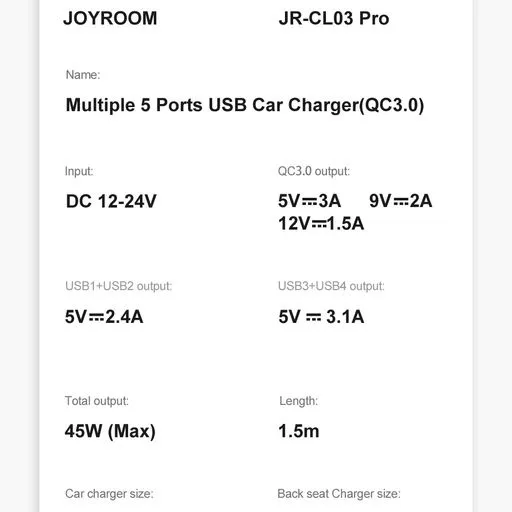Click the Length: label
Image resolution: width=512 pixels, height=512 pixels.
tap(299, 401)
